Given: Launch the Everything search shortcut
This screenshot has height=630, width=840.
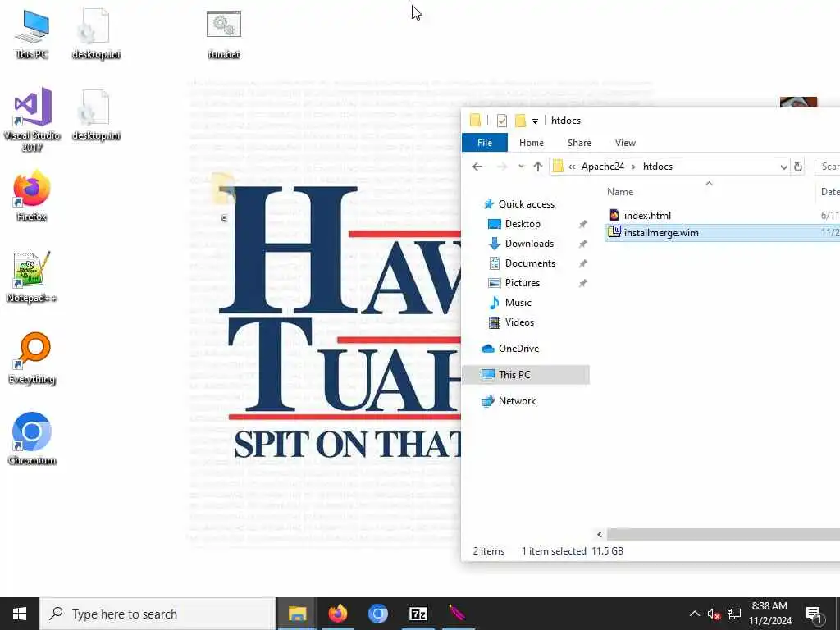Looking at the screenshot, I should [32, 358].
